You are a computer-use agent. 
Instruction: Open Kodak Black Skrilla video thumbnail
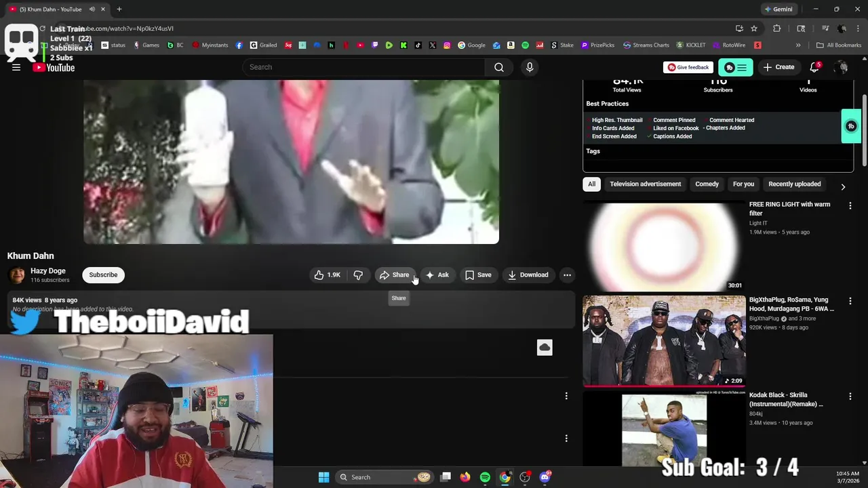pyautogui.click(x=664, y=428)
